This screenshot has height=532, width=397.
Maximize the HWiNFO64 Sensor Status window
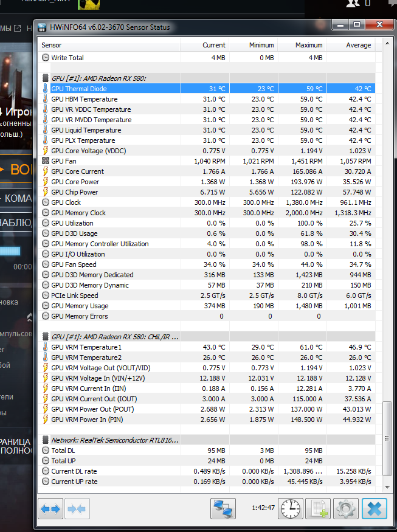[357, 25]
